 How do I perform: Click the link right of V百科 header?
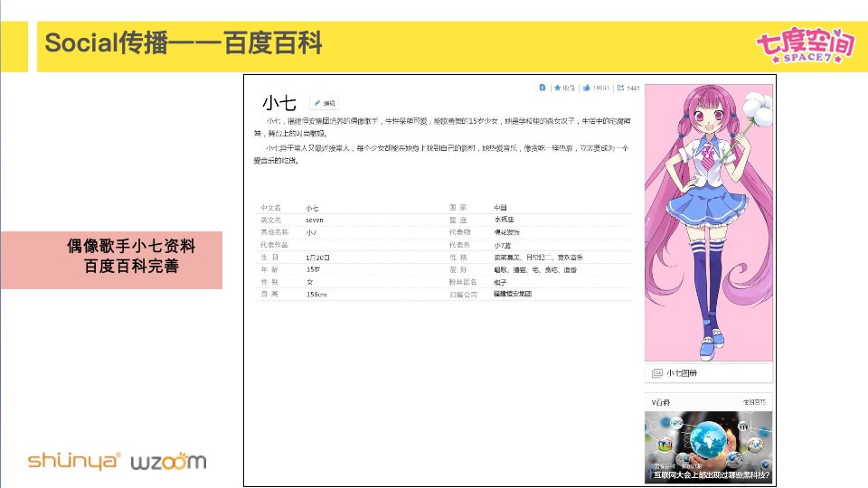(x=754, y=402)
